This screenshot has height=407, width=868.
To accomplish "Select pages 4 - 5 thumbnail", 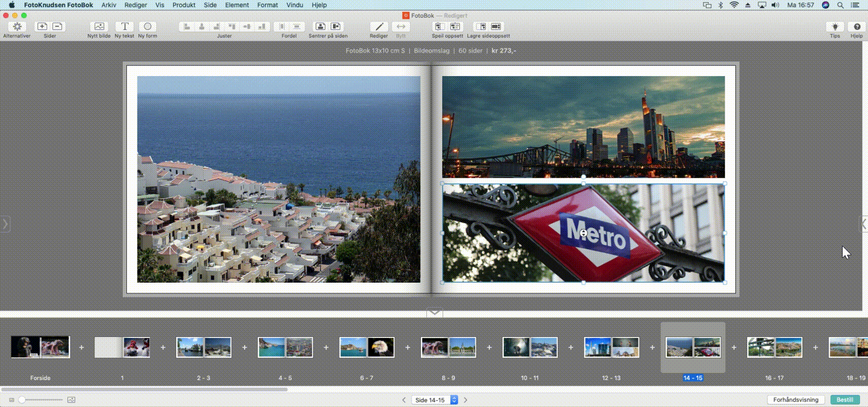I will coord(285,347).
